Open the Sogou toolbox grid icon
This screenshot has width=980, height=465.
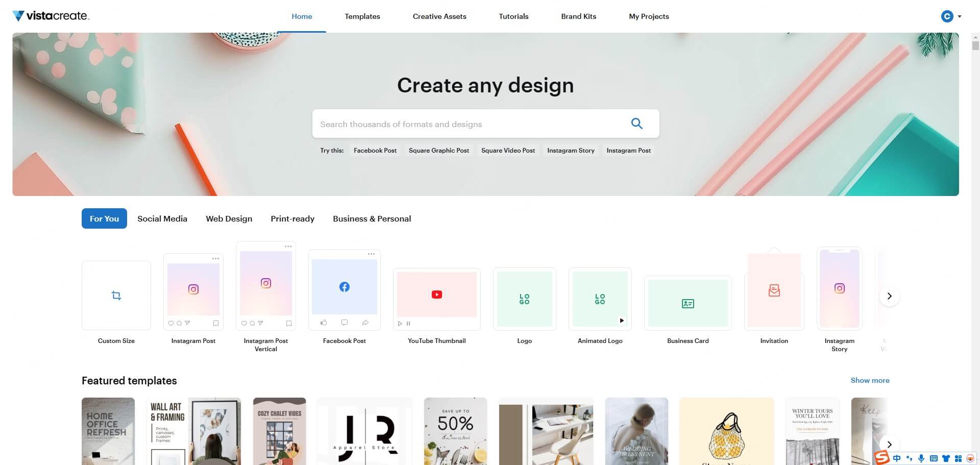pos(958,458)
